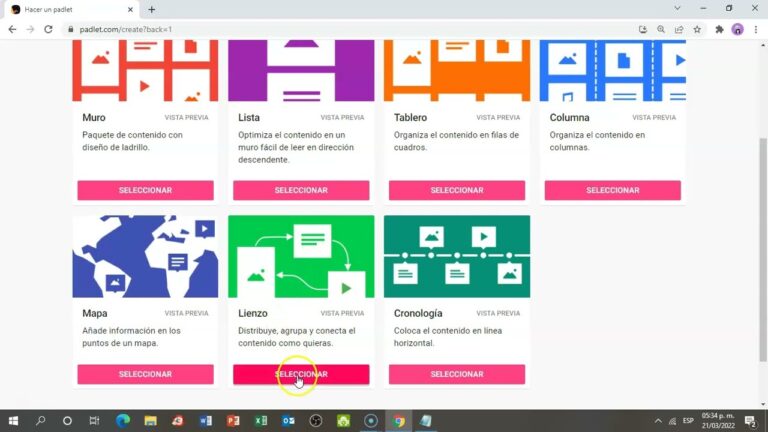Open a new browser tab

pyautogui.click(x=151, y=9)
